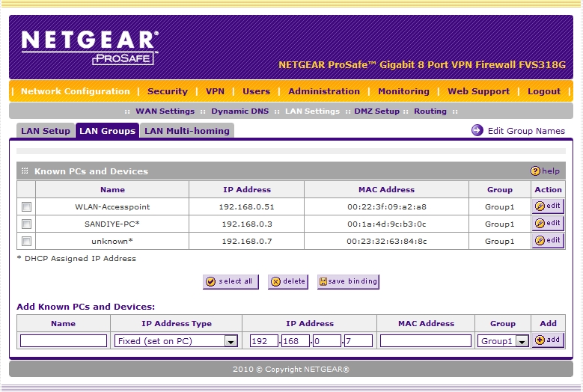Click IP address 192.168.0.51 cell
Screen dimensions: 583x392
coord(246,207)
